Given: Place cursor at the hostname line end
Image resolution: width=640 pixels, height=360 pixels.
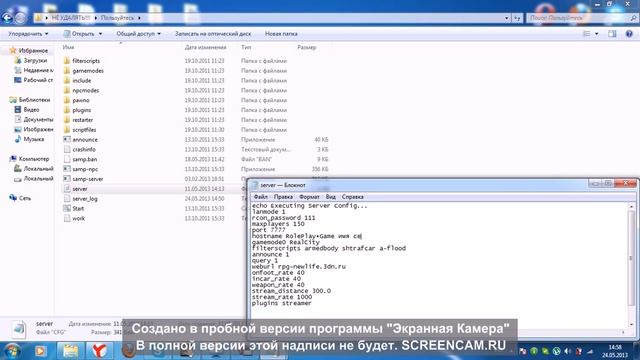Looking at the screenshot, I should coord(361,236).
